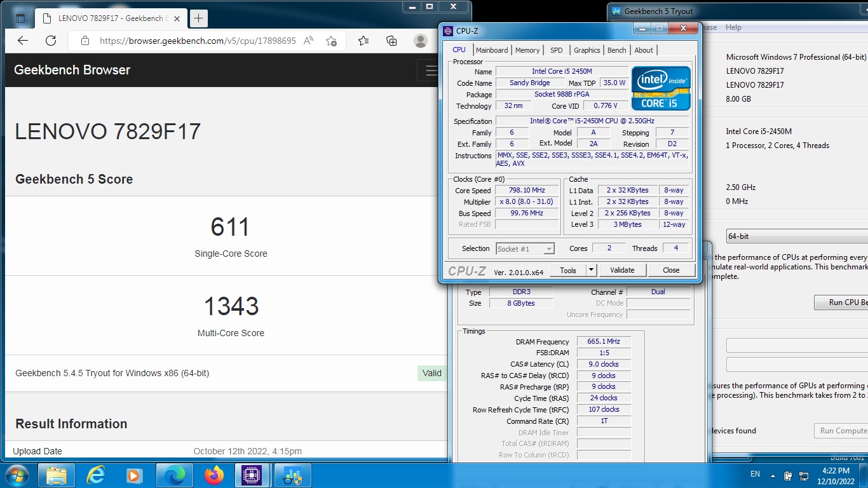Click the Validate button in CPU-Z

pos(622,270)
